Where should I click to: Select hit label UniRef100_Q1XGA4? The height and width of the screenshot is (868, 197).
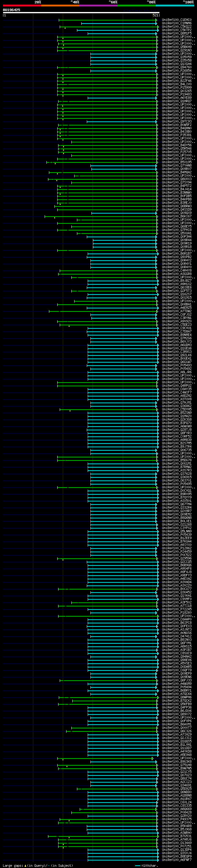point(177,64)
